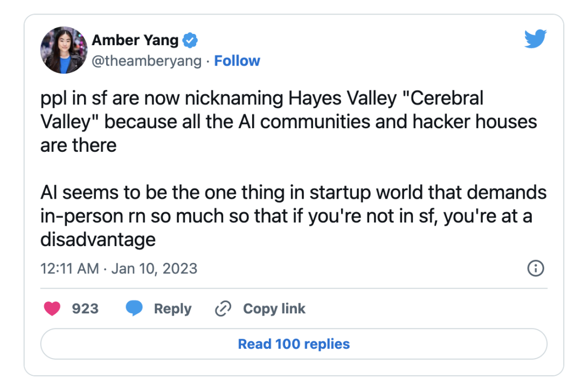Like the tweet with the heart icon
The height and width of the screenshot is (392, 582).
click(x=52, y=309)
